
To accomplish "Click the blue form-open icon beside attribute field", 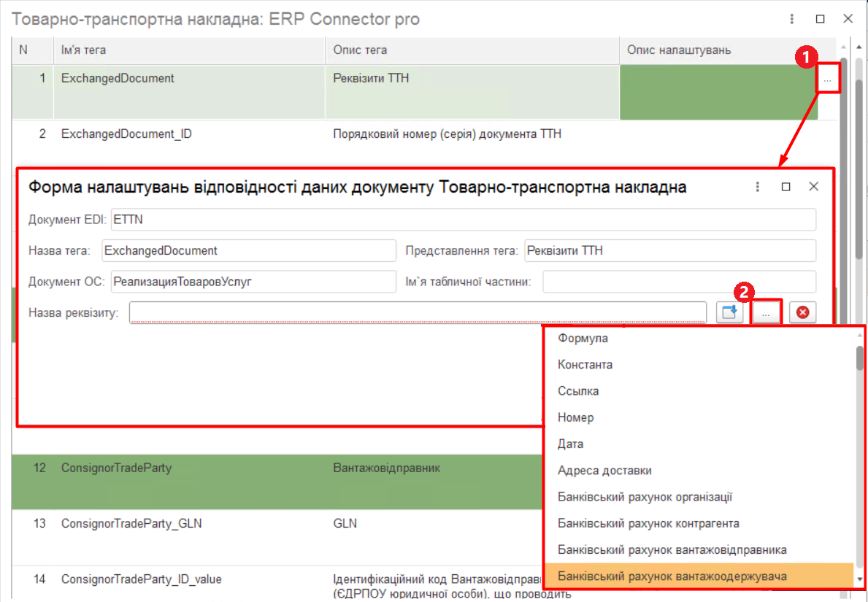I will coord(729,313).
